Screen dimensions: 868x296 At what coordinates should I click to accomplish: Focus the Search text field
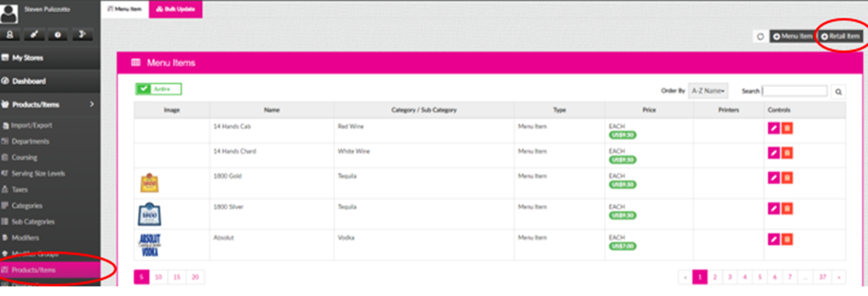coord(794,91)
